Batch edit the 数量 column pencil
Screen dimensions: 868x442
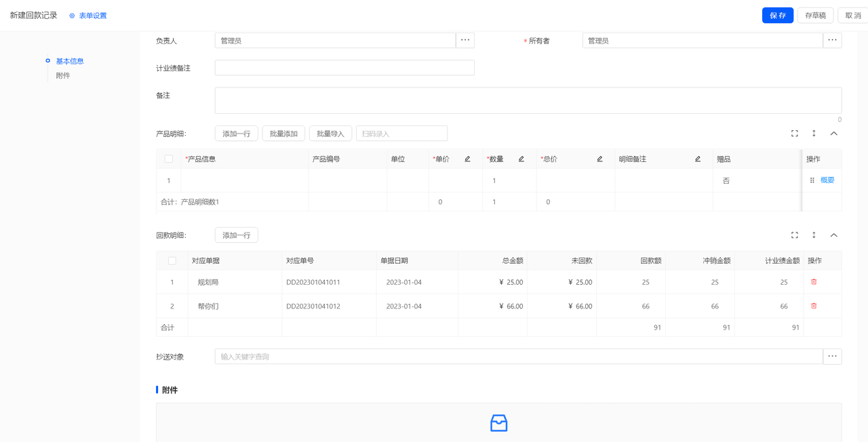pyautogui.click(x=521, y=159)
